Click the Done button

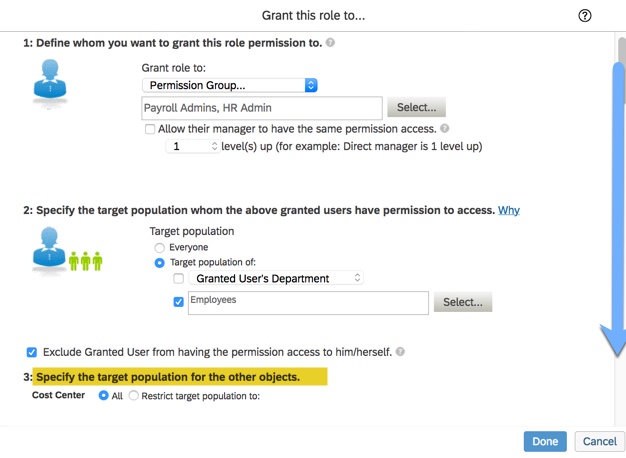[545, 441]
